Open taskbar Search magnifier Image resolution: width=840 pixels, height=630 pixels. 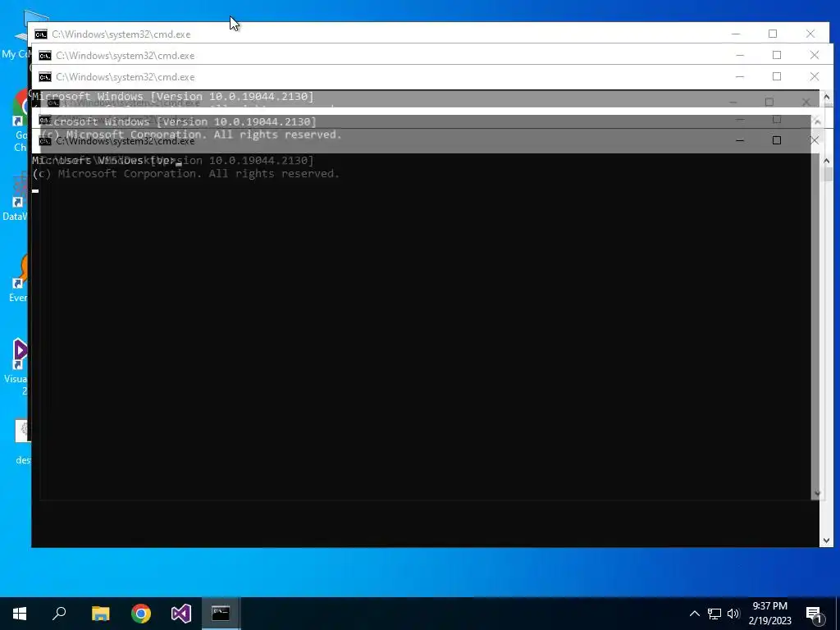click(59, 614)
